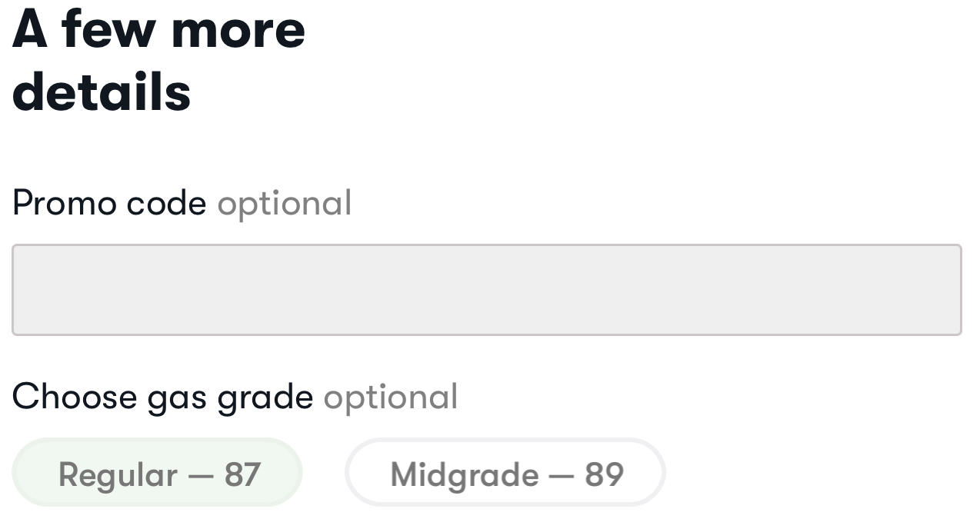The height and width of the screenshot is (519, 980).
Task: Place cursor in the gray promo field
Action: point(486,290)
